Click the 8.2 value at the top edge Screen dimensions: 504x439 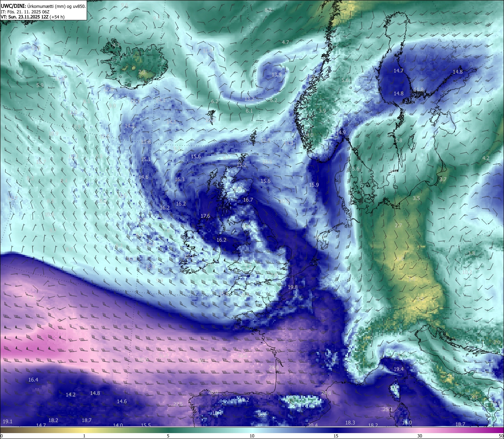pyautogui.click(x=268, y=10)
